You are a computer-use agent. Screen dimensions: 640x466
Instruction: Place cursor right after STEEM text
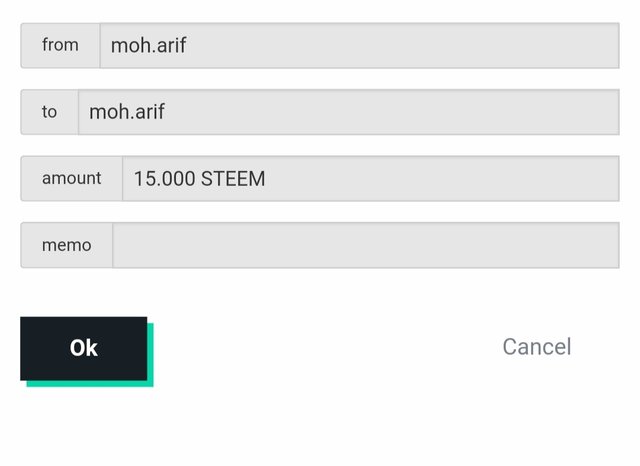(267, 180)
